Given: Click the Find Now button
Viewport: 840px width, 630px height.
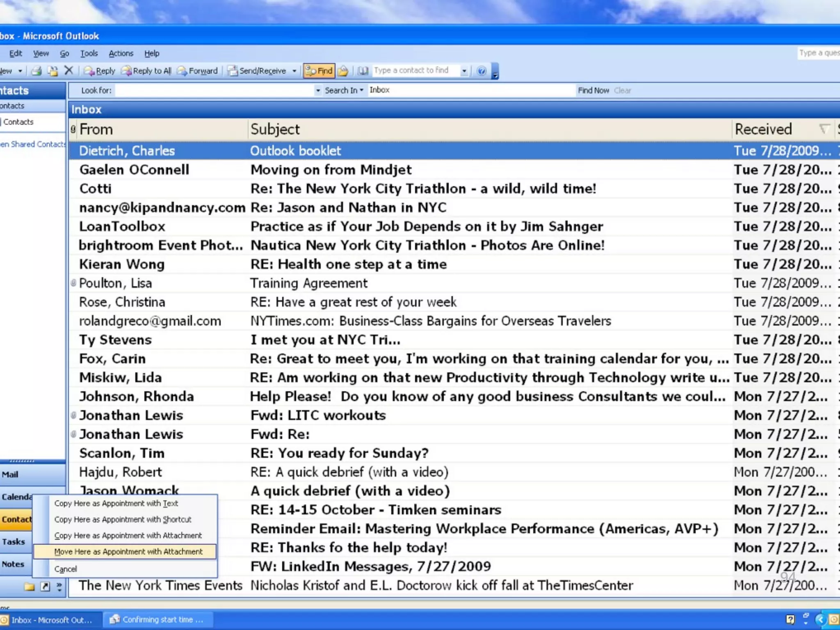Looking at the screenshot, I should [x=593, y=90].
